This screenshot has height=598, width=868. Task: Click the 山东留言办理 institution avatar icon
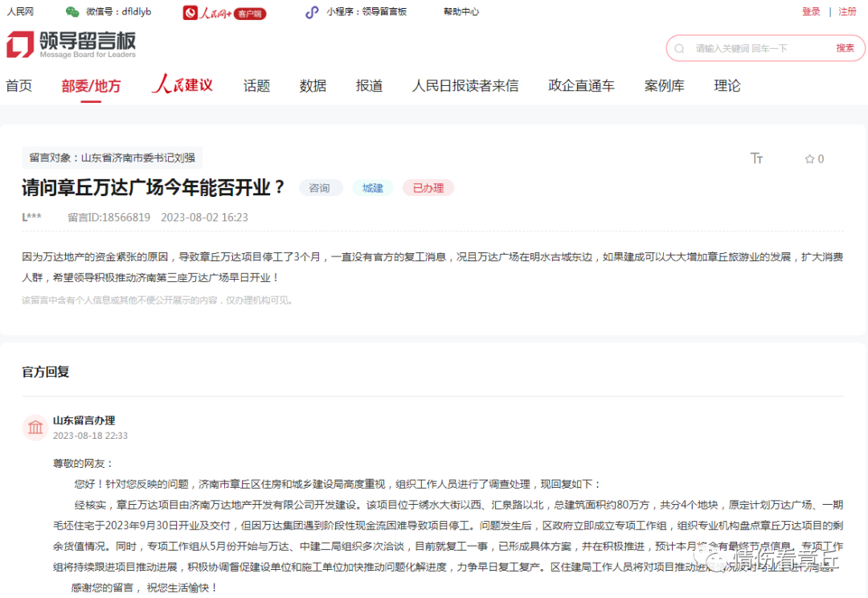point(35,428)
